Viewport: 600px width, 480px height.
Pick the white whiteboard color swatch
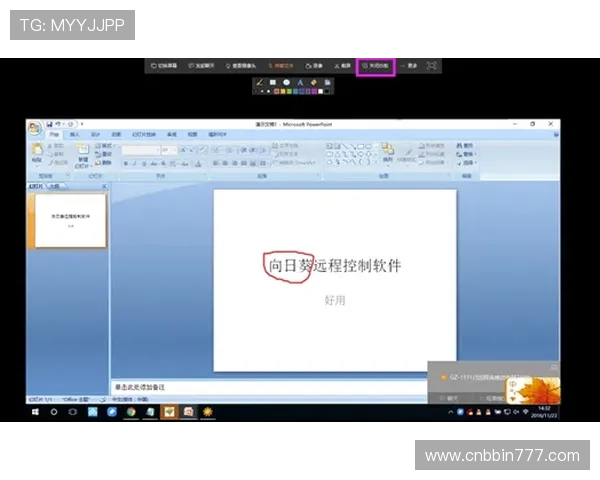pos(321,91)
